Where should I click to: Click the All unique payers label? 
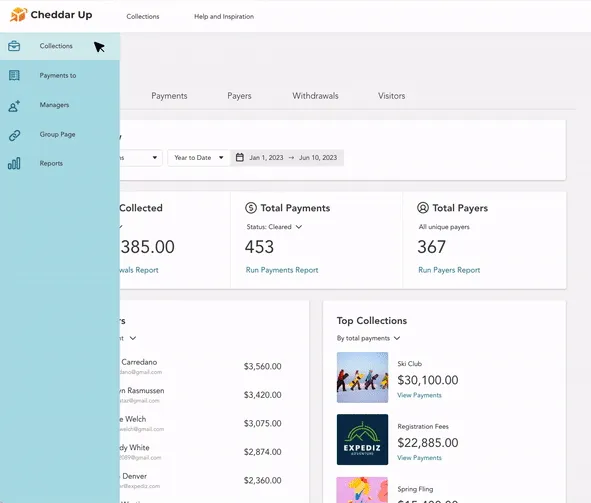coord(444,227)
